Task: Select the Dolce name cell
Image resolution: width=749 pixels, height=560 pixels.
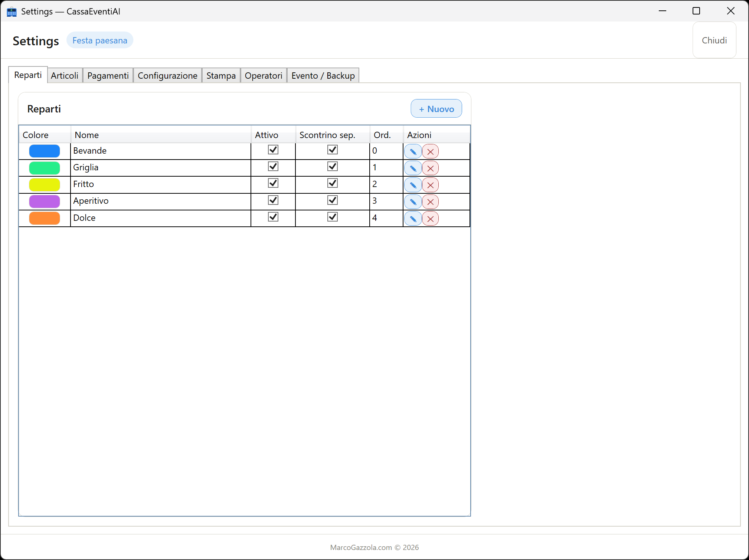Action: tap(161, 218)
